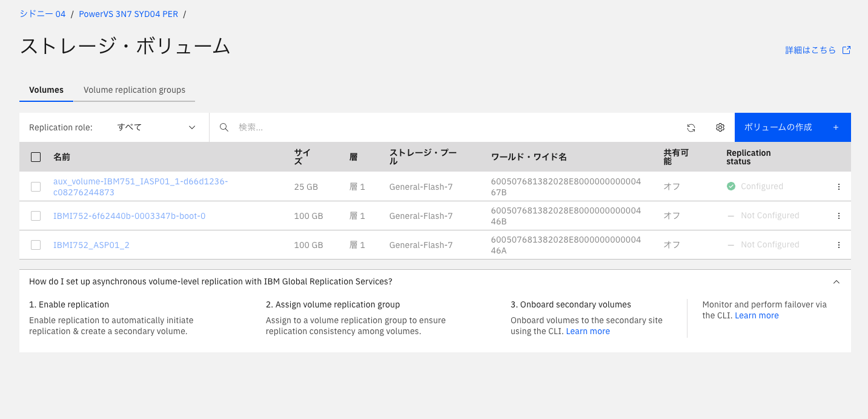
Task: Open overflow menu for IBMI752_ASP01_2 row
Action: pyautogui.click(x=839, y=245)
